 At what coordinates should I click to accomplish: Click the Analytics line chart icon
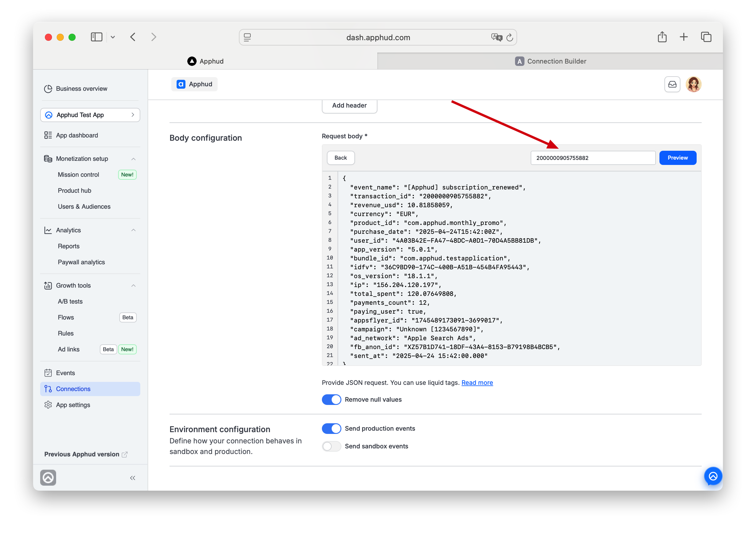pyautogui.click(x=48, y=230)
